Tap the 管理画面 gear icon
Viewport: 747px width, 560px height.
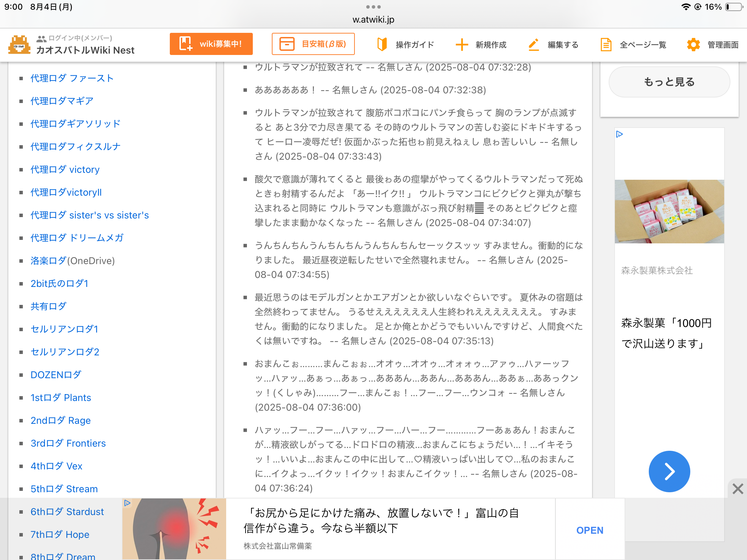(x=693, y=45)
